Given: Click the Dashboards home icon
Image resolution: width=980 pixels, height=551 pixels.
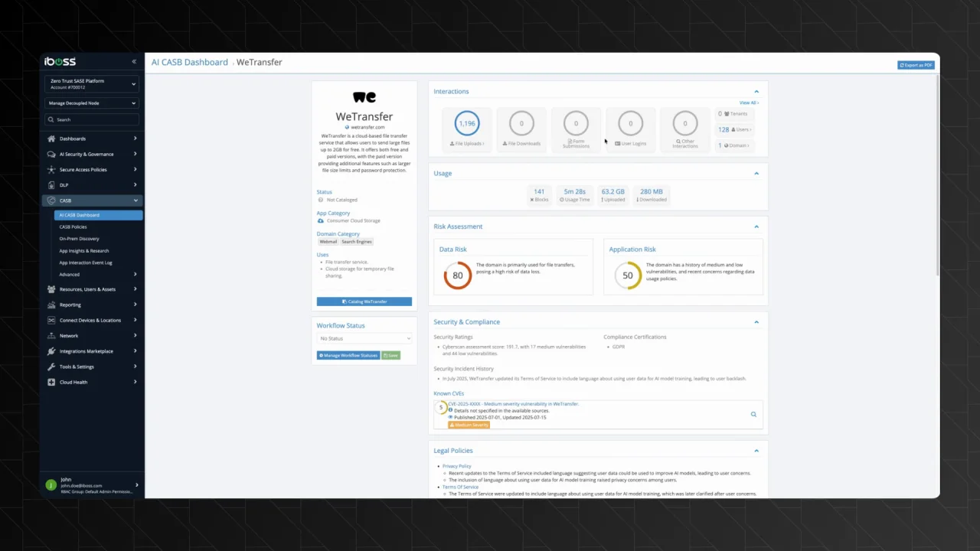Looking at the screenshot, I should pyautogui.click(x=51, y=139).
